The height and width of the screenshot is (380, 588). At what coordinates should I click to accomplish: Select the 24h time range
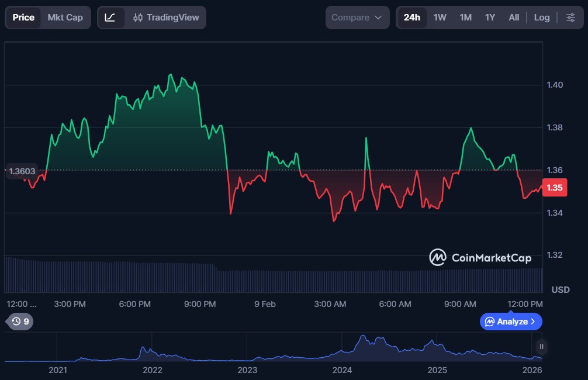pos(411,18)
